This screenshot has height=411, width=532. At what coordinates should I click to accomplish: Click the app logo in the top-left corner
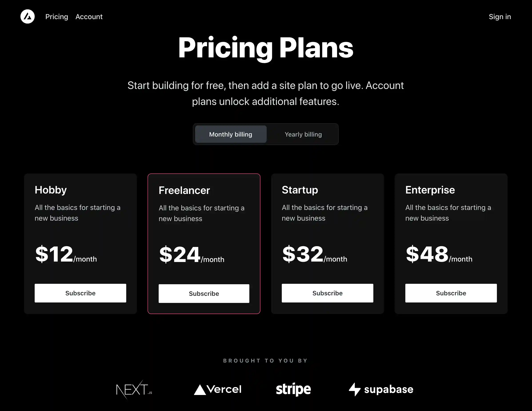point(28,16)
